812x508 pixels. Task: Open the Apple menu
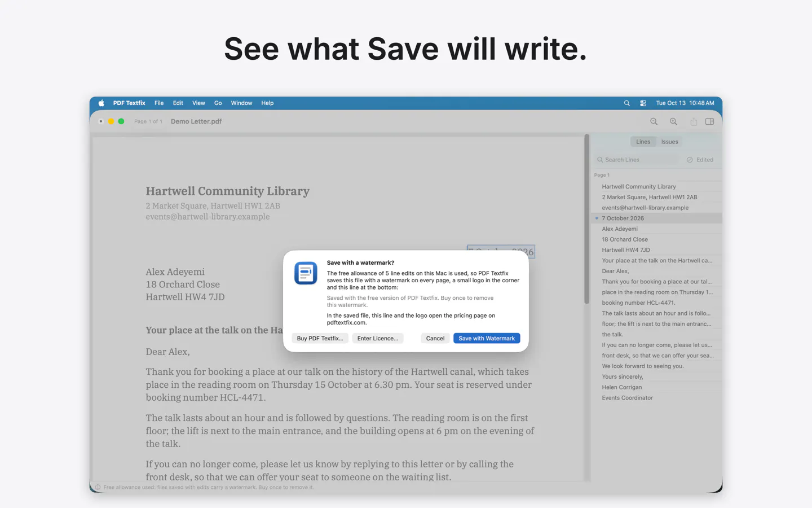(x=101, y=103)
